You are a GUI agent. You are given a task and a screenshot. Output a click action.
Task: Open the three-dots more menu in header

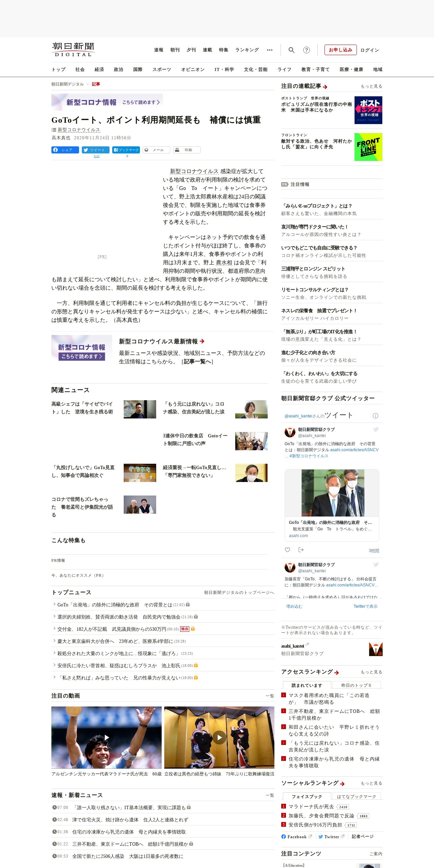pos(269,50)
